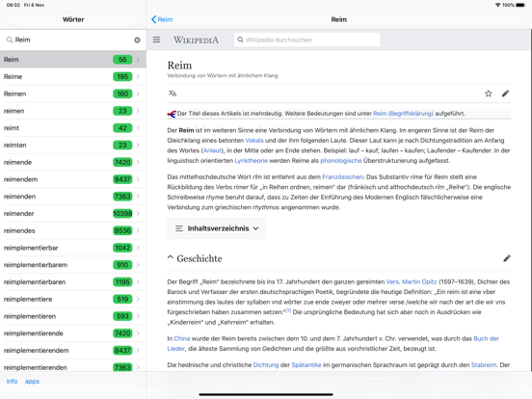Click the Wikipedia wordmark logo
The image size is (532, 399).
point(196,40)
